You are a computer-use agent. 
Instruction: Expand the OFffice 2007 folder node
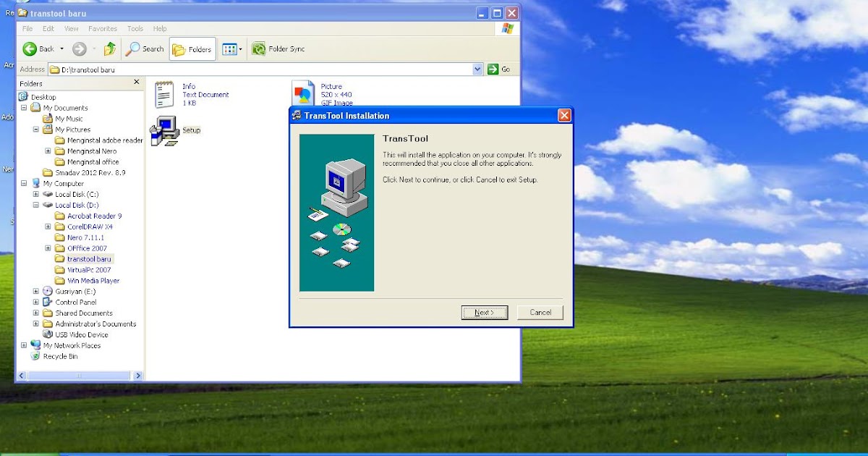(x=48, y=248)
